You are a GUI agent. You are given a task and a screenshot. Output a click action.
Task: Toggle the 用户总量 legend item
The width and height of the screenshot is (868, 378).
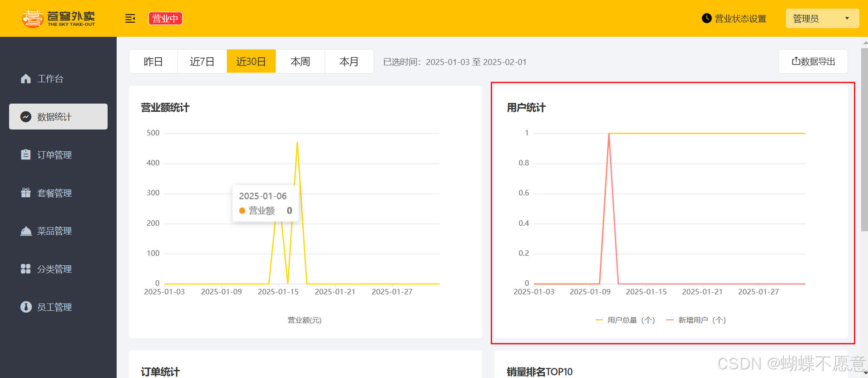[625, 320]
